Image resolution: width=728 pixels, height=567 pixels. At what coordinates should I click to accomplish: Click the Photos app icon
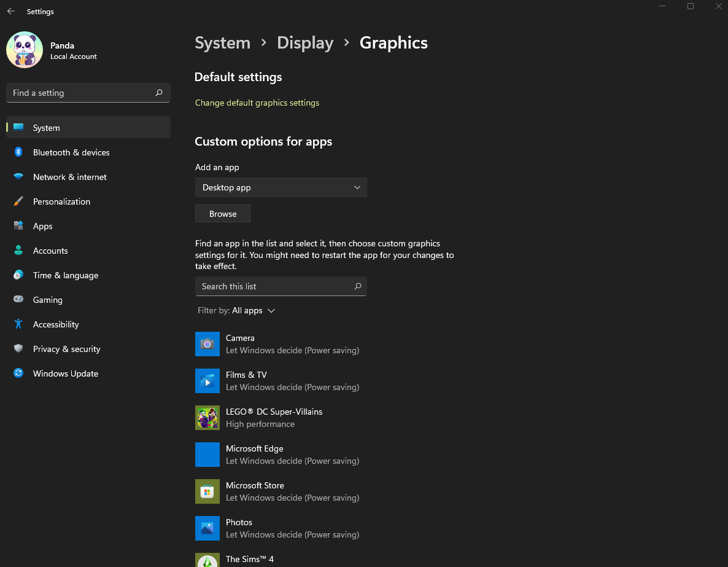click(x=207, y=528)
